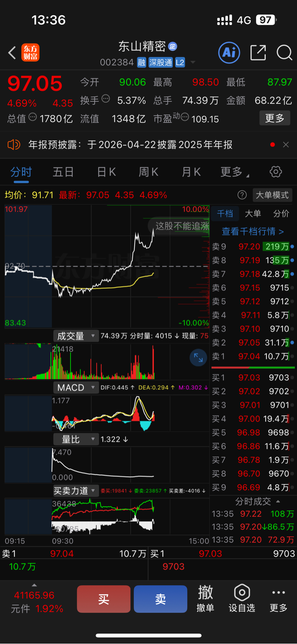Tap the 卖8 row at 97.19
The height and width of the screenshot is (644, 297).
click(253, 260)
